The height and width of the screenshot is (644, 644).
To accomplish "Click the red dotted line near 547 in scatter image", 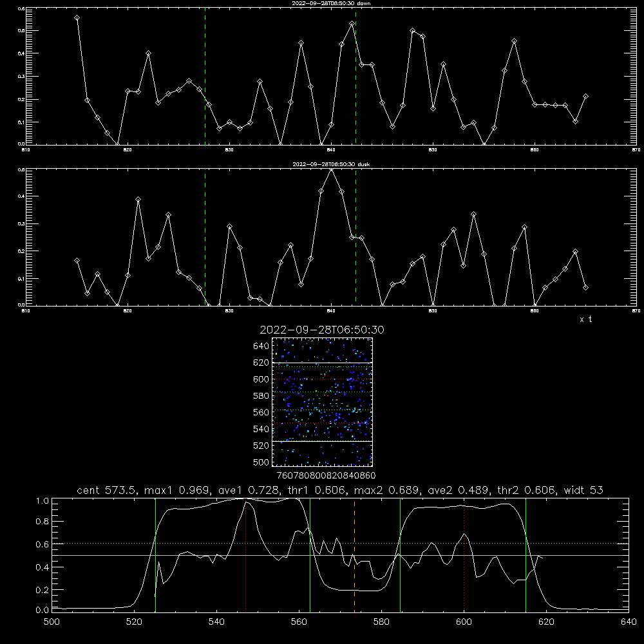I will pyautogui.click(x=323, y=422).
